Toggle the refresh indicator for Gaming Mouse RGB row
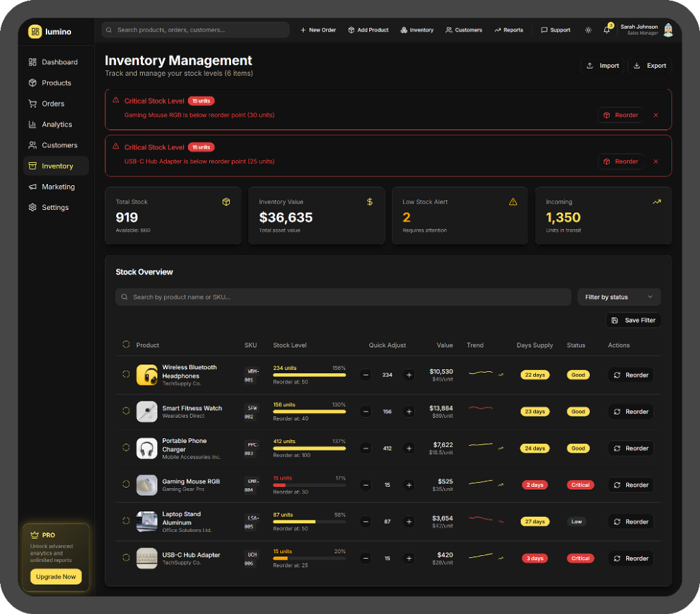The width and height of the screenshot is (700, 614). click(x=126, y=484)
